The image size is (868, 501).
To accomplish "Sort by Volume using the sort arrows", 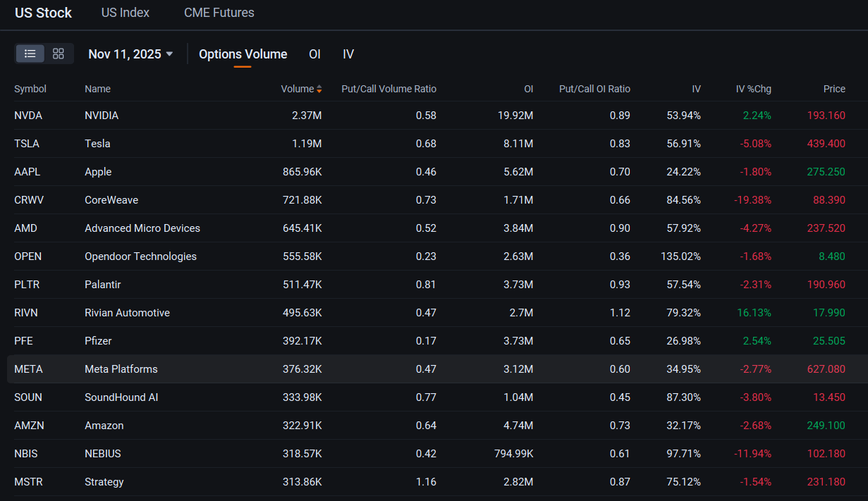I will (319, 89).
